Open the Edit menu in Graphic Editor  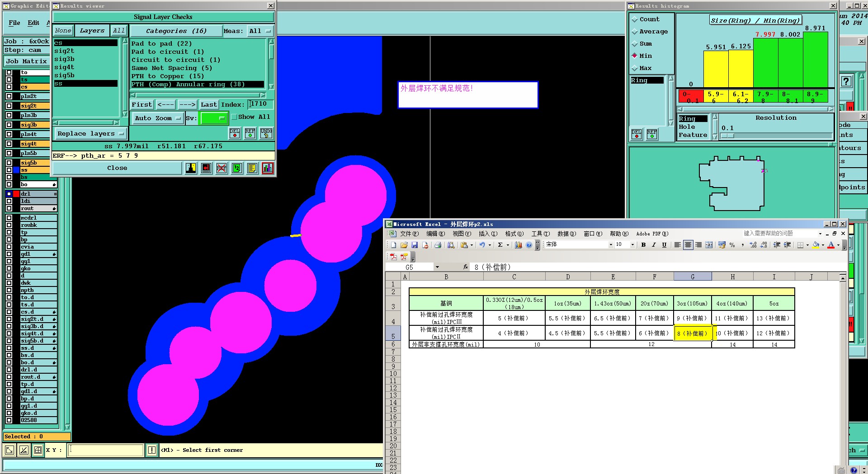click(33, 23)
